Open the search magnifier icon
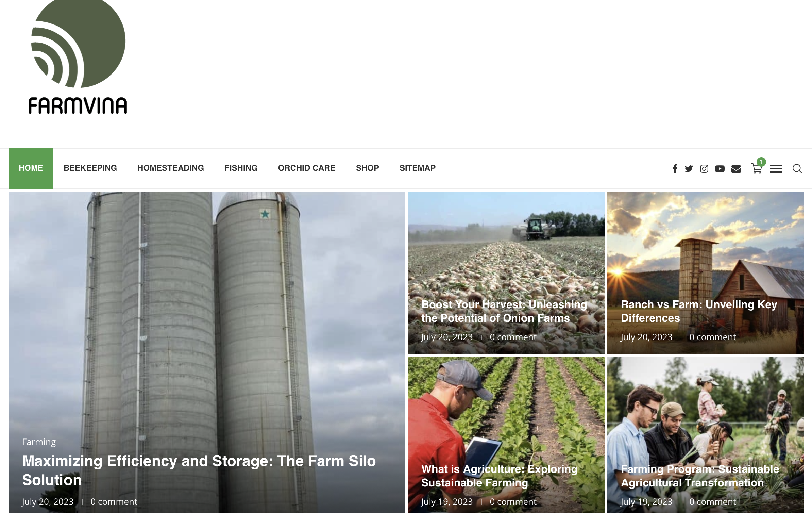This screenshot has height=513, width=812. (797, 169)
